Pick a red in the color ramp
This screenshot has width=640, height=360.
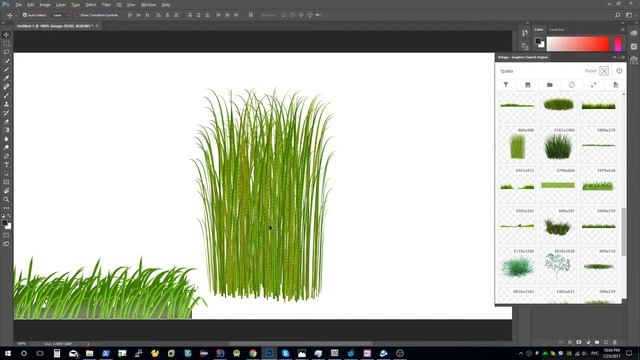click(578, 44)
